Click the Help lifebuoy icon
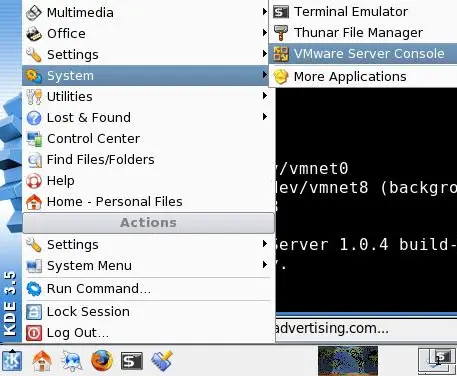457x376 pixels. (34, 181)
